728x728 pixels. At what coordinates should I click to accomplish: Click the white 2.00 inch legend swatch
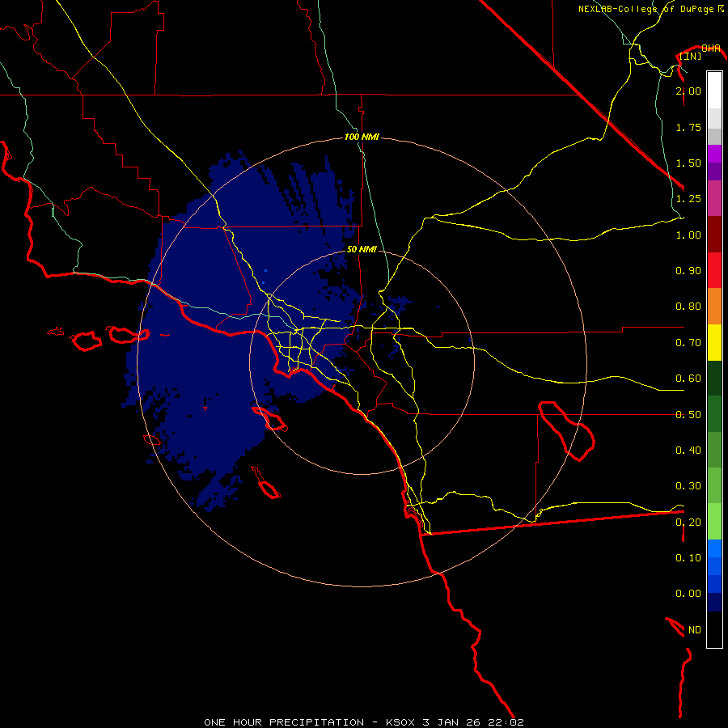coord(714,91)
